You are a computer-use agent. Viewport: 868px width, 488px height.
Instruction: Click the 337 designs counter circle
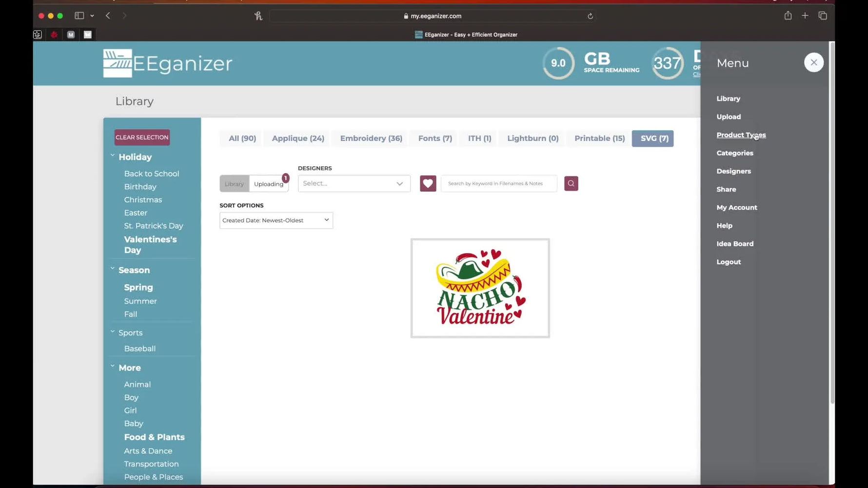click(x=667, y=63)
